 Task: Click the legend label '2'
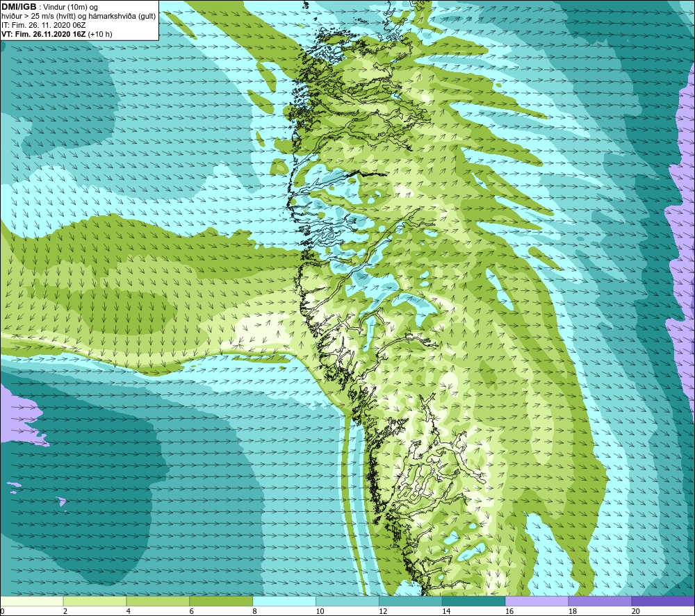point(65,611)
